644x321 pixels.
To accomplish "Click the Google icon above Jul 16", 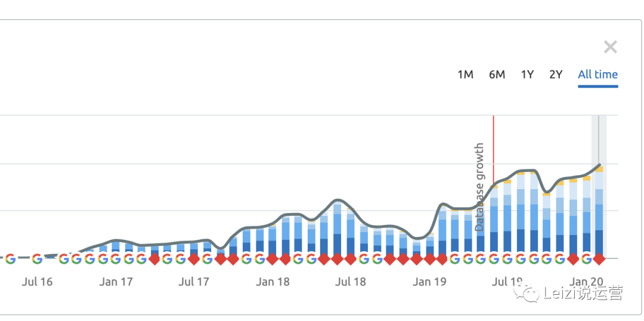I will [37, 259].
